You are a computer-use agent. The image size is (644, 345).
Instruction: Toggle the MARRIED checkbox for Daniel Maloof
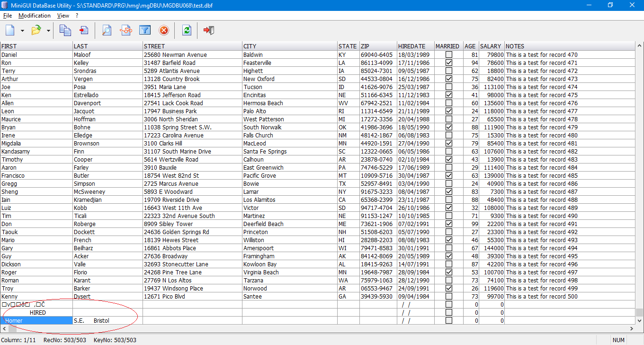pos(449,55)
